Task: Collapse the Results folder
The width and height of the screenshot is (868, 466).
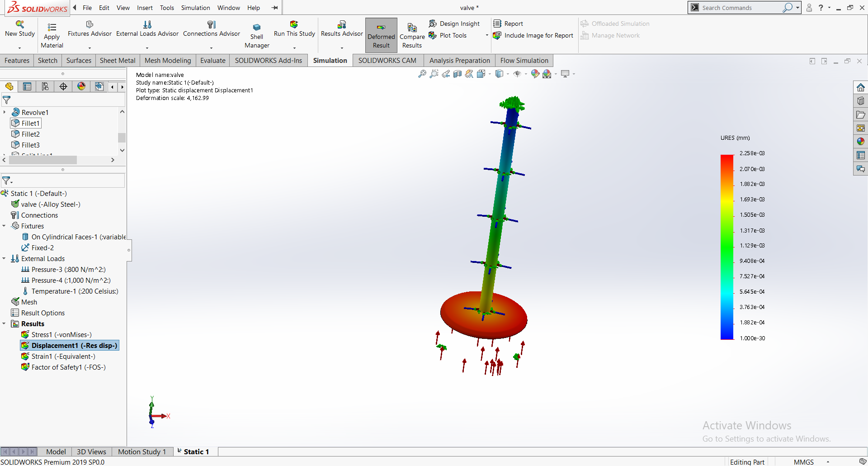Action: pyautogui.click(x=4, y=323)
